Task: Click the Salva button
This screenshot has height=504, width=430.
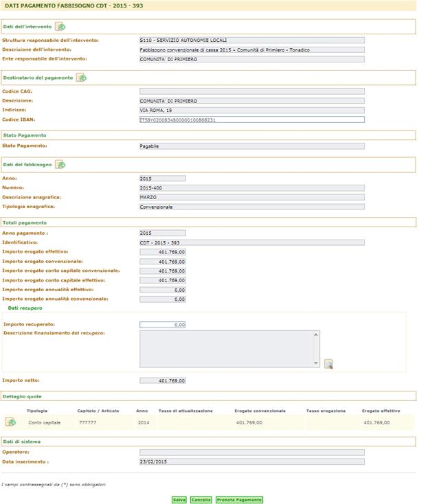Action: [179, 500]
